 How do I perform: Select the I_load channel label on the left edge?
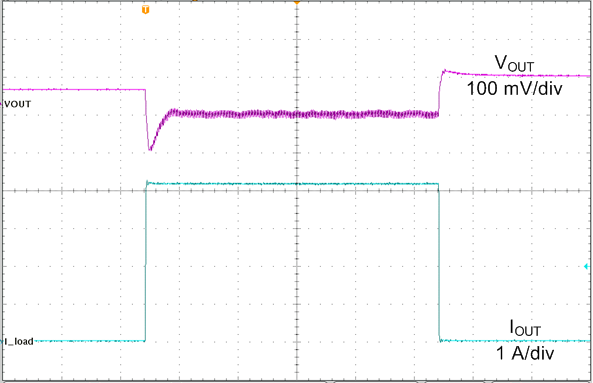pyautogui.click(x=19, y=341)
